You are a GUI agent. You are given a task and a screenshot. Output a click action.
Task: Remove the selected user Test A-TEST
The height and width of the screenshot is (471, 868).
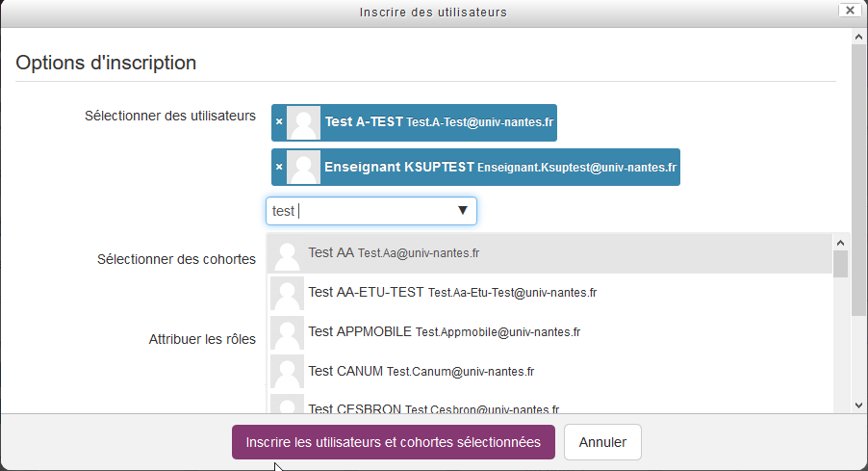(279, 122)
